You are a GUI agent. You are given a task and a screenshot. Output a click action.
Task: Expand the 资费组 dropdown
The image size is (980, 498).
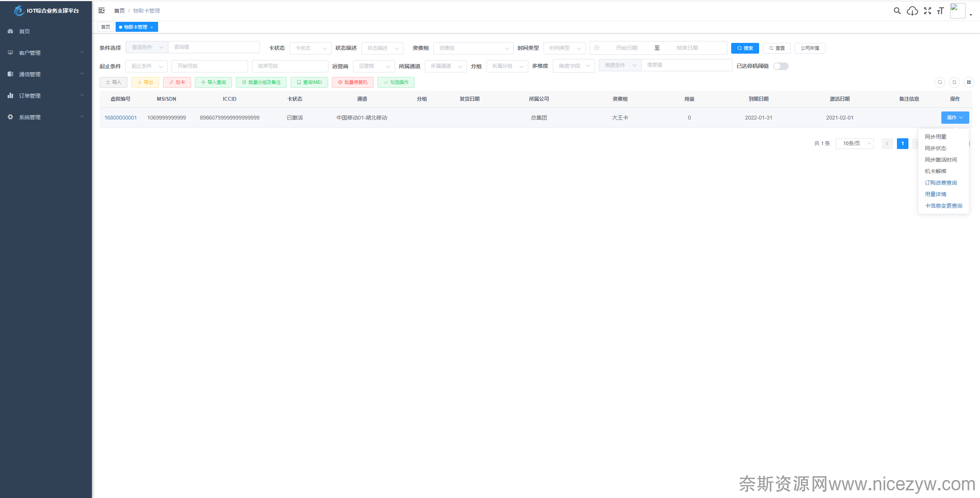[473, 48]
